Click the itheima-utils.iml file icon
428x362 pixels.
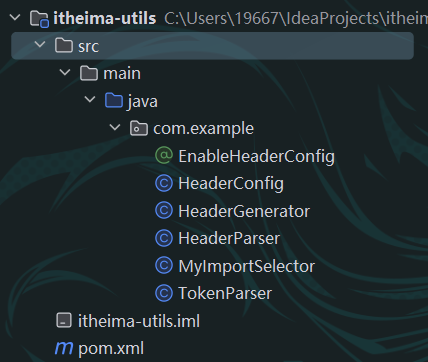click(x=64, y=320)
